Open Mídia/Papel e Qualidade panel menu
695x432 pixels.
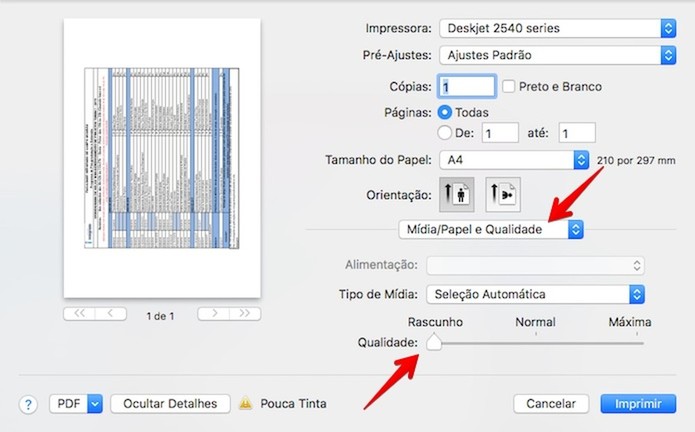[490, 230]
